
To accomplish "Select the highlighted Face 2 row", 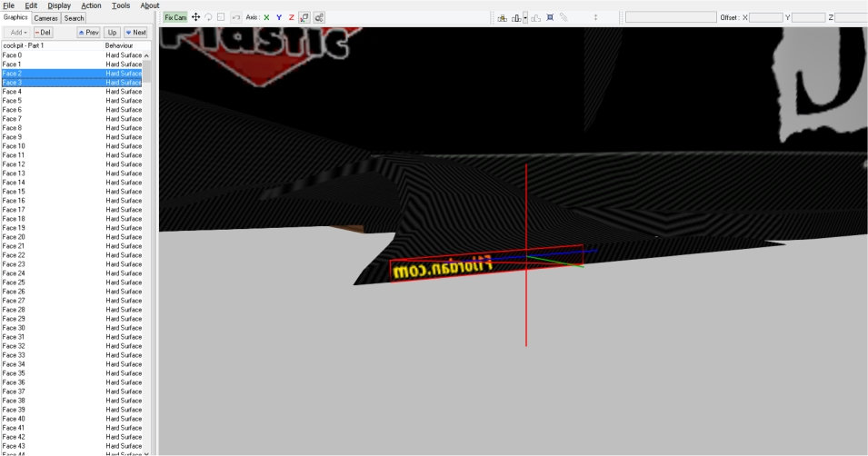I will 72,73.
